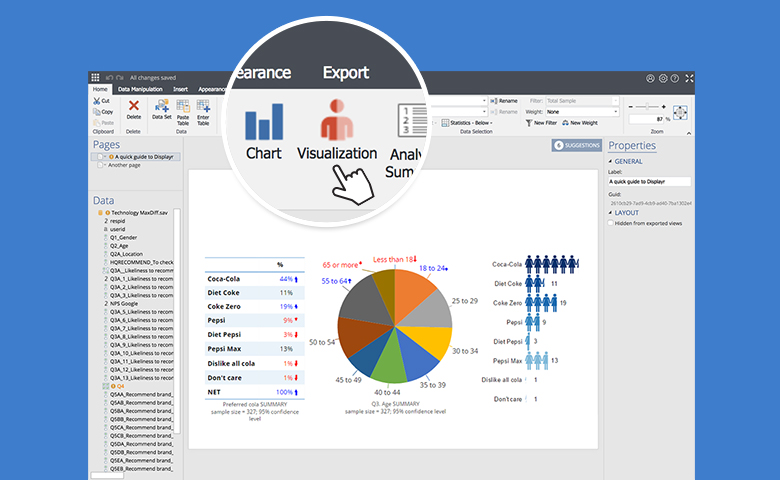Open the SUGGESTIONS button

[x=577, y=145]
